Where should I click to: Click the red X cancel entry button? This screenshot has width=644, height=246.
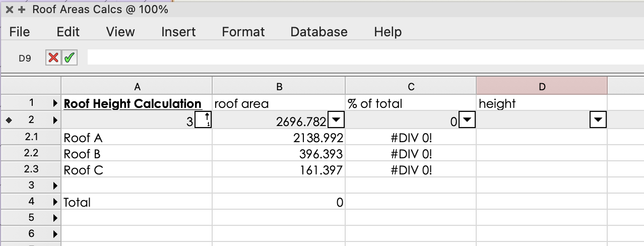(x=53, y=58)
